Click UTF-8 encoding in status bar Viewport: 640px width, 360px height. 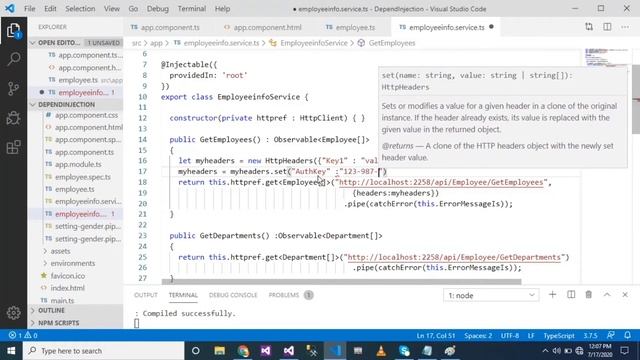click(510, 336)
